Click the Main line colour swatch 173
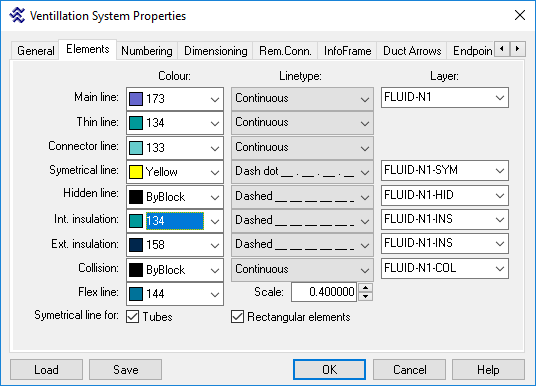The width and height of the screenshot is (536, 386). click(136, 99)
